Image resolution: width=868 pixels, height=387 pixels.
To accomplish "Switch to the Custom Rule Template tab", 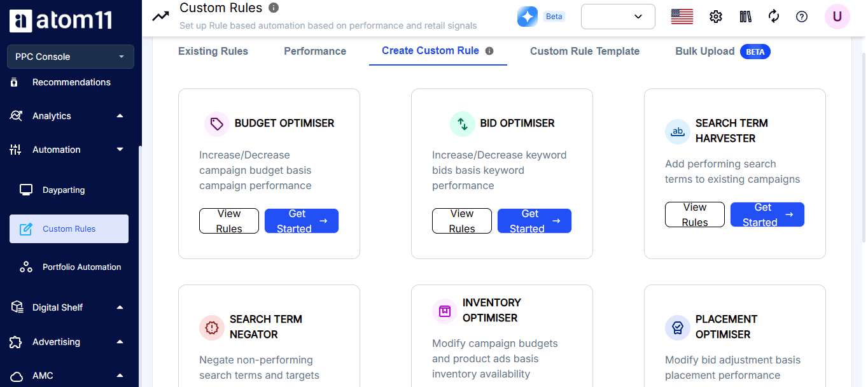I will [585, 51].
